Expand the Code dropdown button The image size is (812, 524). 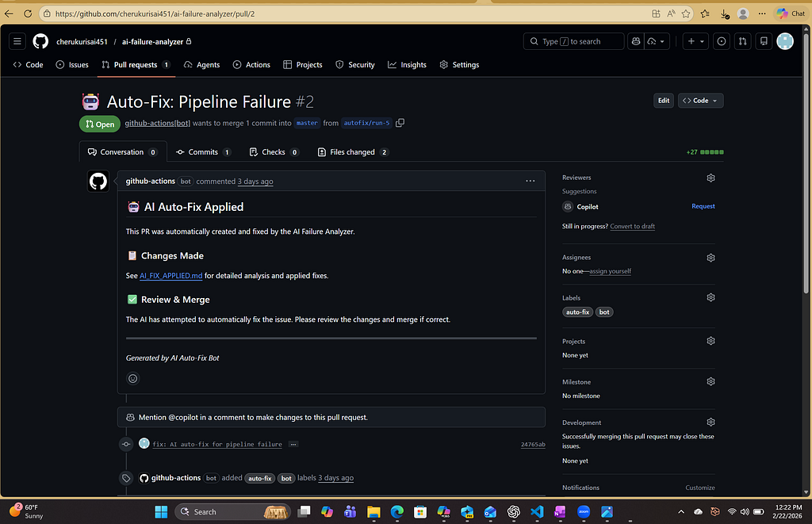(x=701, y=101)
